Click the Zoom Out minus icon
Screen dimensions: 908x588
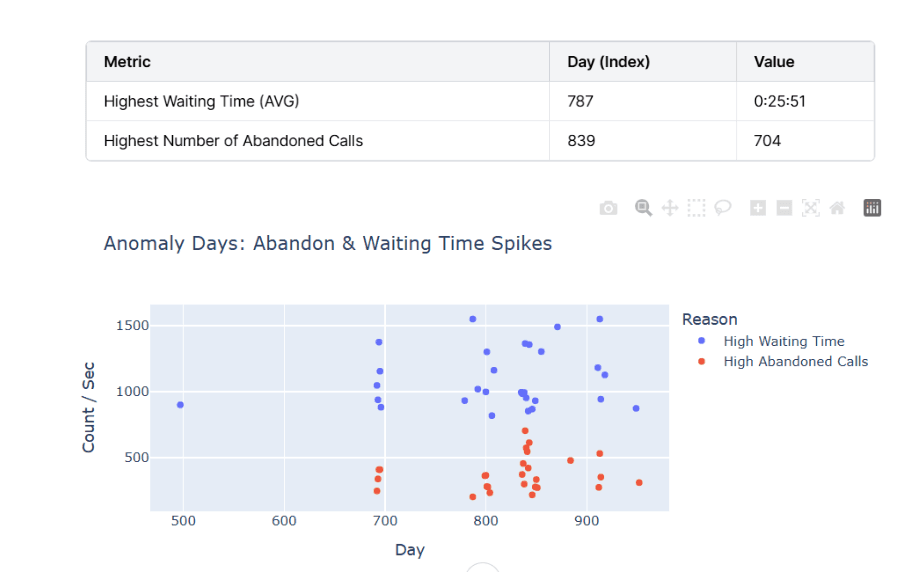[x=785, y=208]
